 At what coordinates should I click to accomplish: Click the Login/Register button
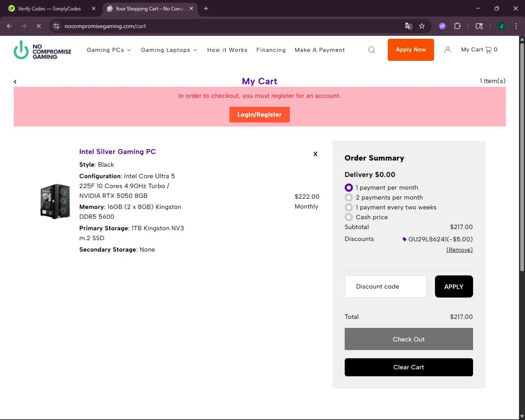(259, 114)
